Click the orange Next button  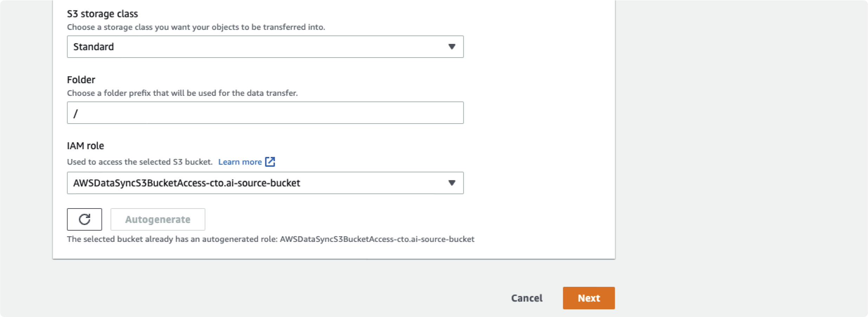click(x=589, y=298)
